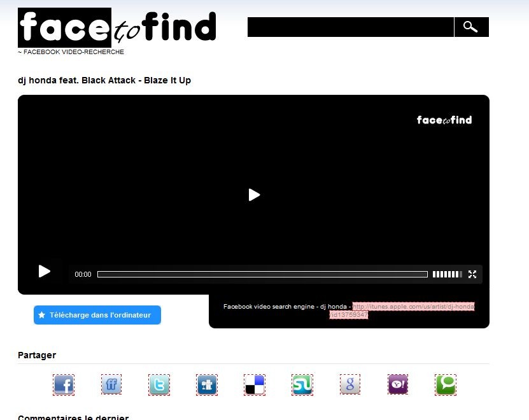Click in the black search input field
The image size is (529, 420).
coord(351,27)
